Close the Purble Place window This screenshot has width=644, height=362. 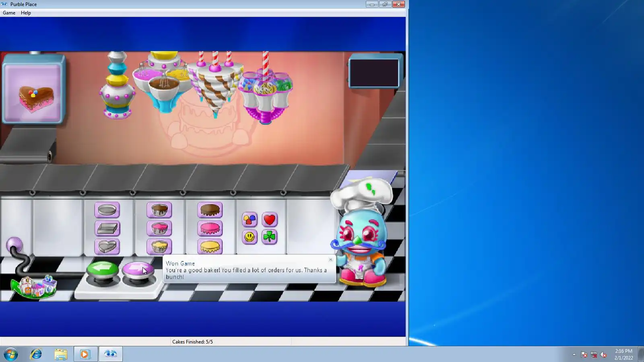[398, 4]
